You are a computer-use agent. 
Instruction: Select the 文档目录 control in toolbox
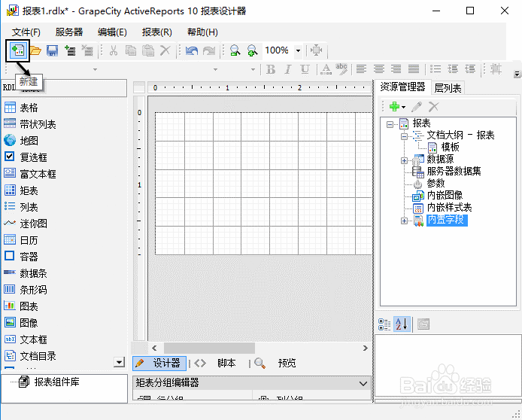coord(30,356)
